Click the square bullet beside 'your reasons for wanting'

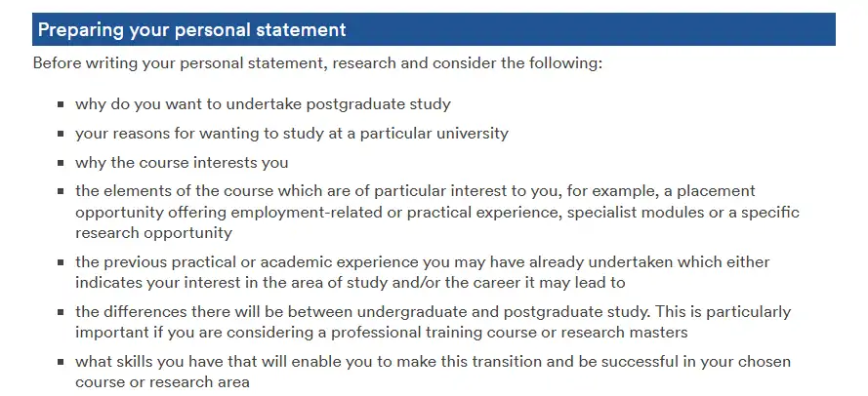(61, 134)
